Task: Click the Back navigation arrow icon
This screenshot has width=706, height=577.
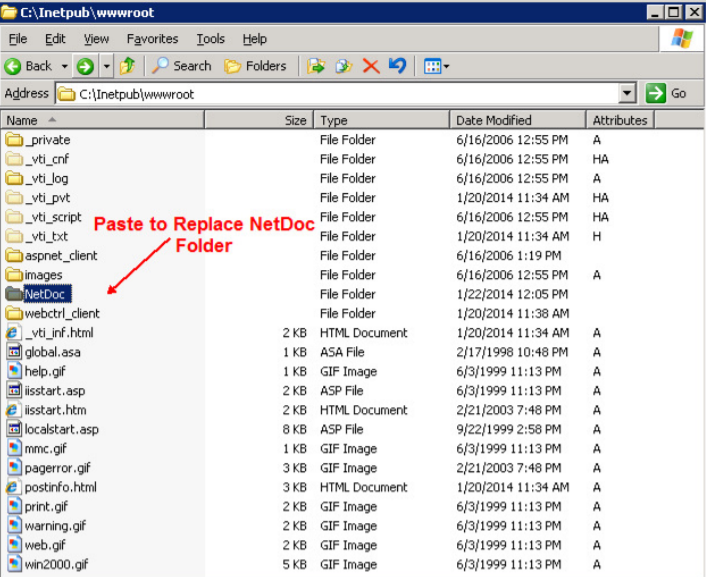Action: coord(13,66)
